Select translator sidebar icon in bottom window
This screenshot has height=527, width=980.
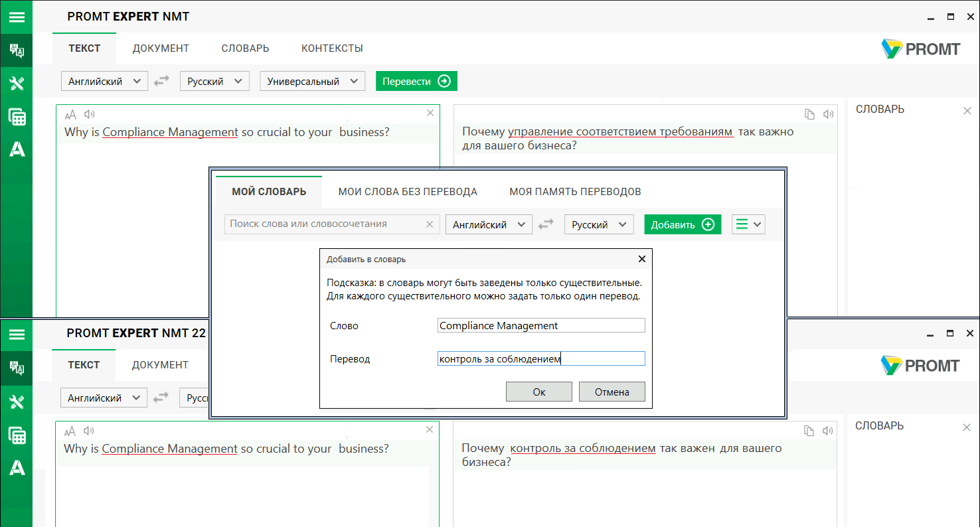click(17, 368)
